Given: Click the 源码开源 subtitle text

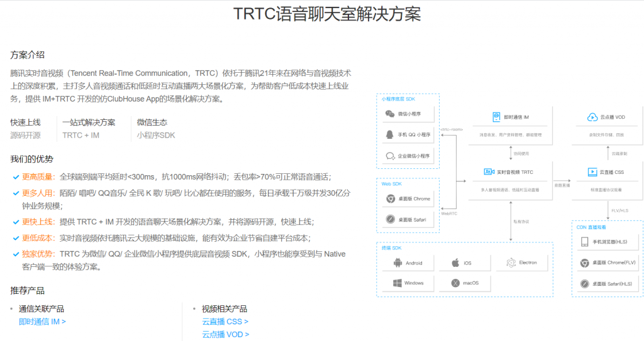Looking at the screenshot, I should [x=25, y=136].
